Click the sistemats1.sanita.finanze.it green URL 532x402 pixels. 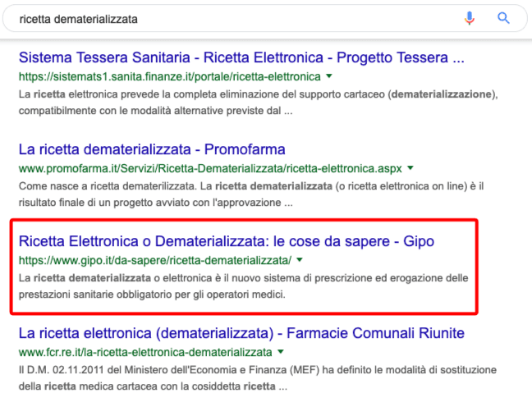click(169, 77)
